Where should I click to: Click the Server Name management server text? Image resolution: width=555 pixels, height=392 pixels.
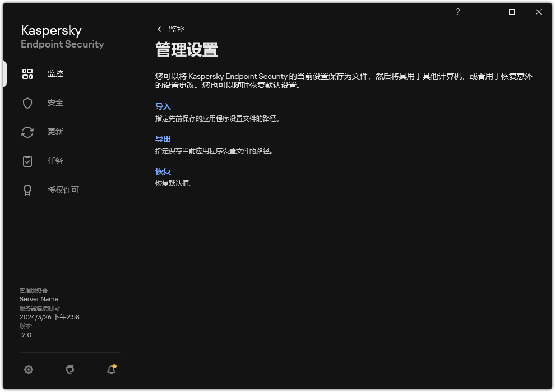click(39, 298)
